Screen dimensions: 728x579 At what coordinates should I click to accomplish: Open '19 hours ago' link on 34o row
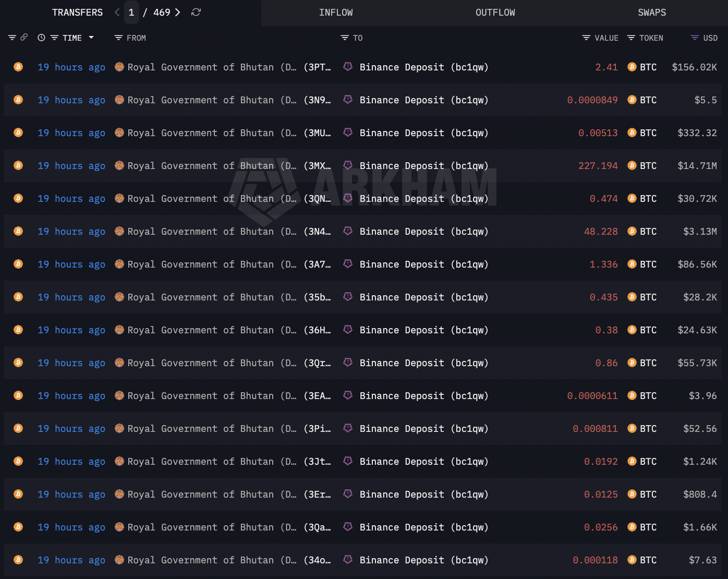pyautogui.click(x=71, y=560)
